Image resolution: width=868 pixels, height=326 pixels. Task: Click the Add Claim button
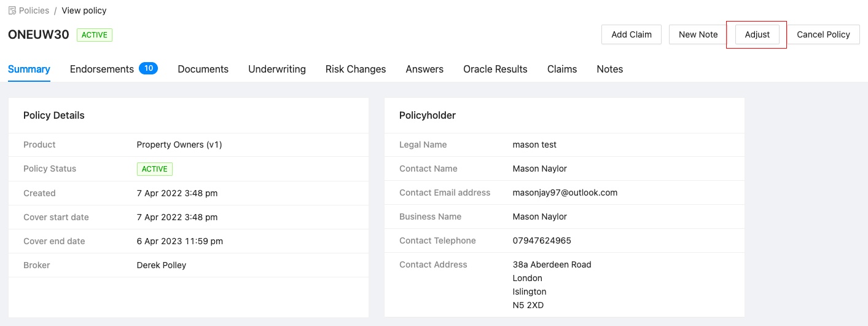click(631, 34)
